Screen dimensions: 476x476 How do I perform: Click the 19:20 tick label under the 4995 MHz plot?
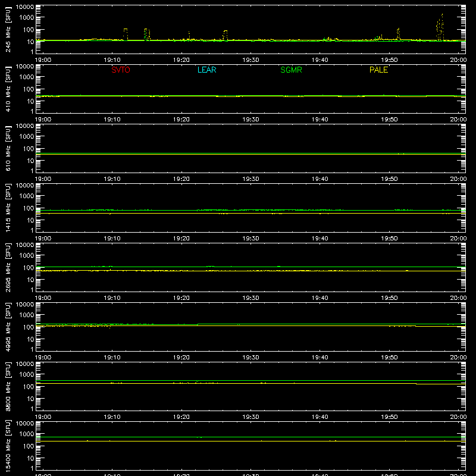point(181,358)
